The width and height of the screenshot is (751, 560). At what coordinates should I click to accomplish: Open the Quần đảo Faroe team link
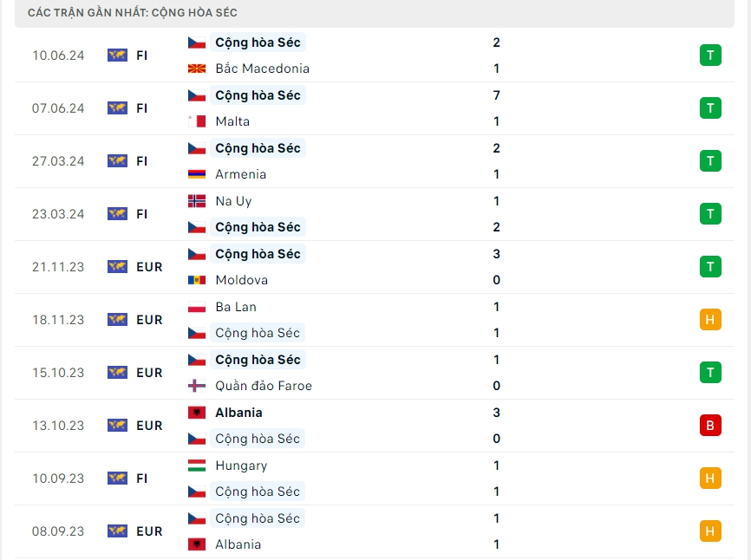tap(264, 386)
